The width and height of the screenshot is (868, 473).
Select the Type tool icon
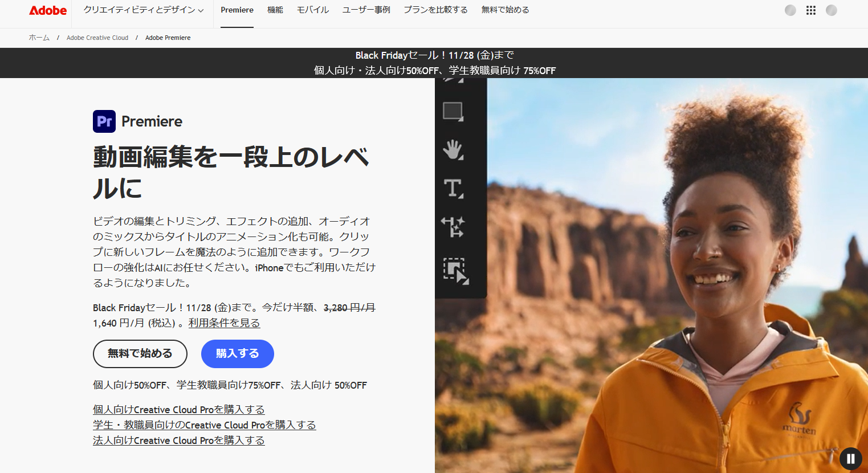pyautogui.click(x=453, y=188)
